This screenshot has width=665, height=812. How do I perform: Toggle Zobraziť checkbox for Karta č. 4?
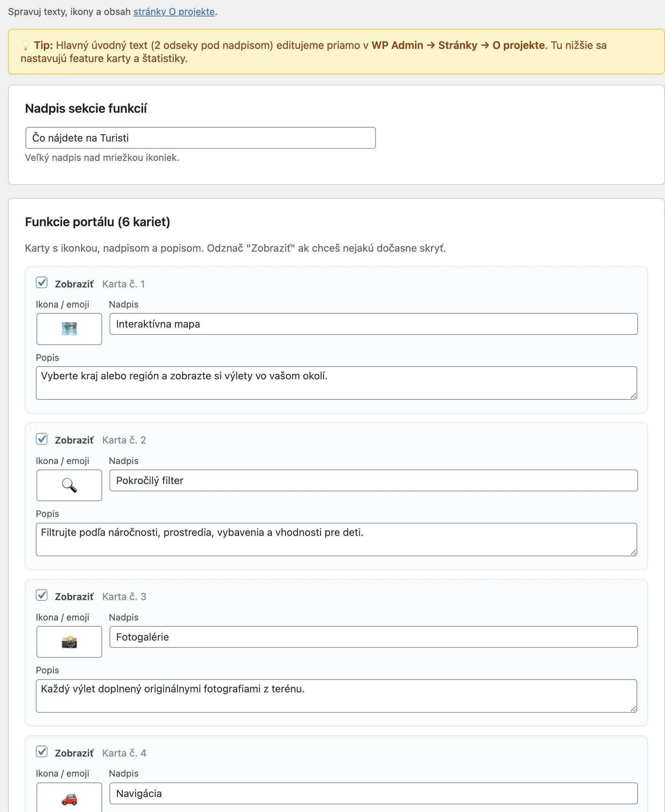click(42, 752)
